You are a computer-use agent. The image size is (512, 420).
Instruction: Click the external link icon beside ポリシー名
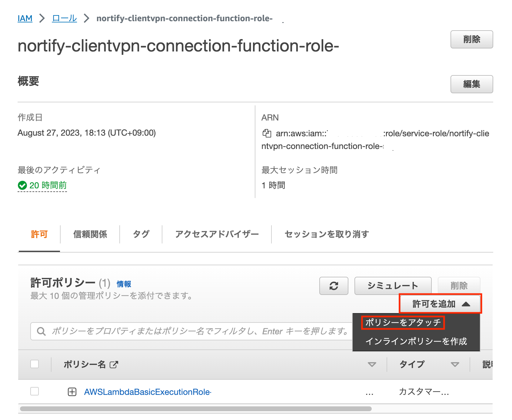coord(113,364)
